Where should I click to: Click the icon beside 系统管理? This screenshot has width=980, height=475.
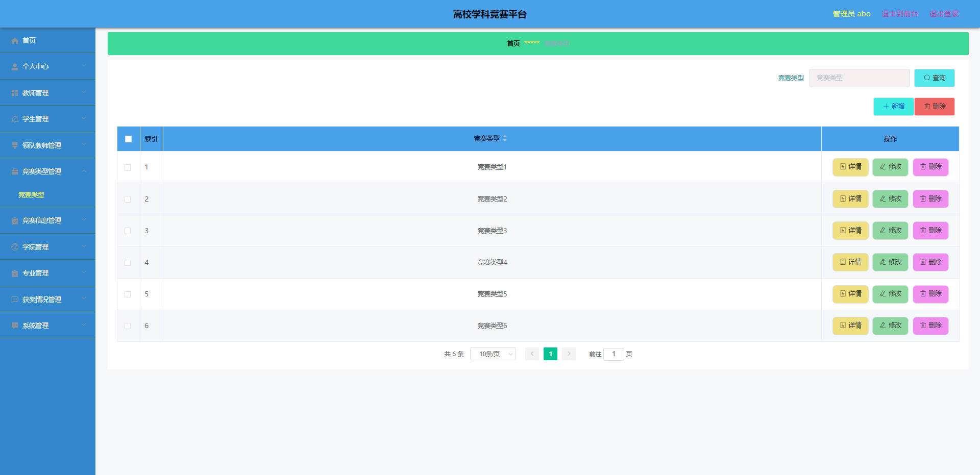point(15,326)
